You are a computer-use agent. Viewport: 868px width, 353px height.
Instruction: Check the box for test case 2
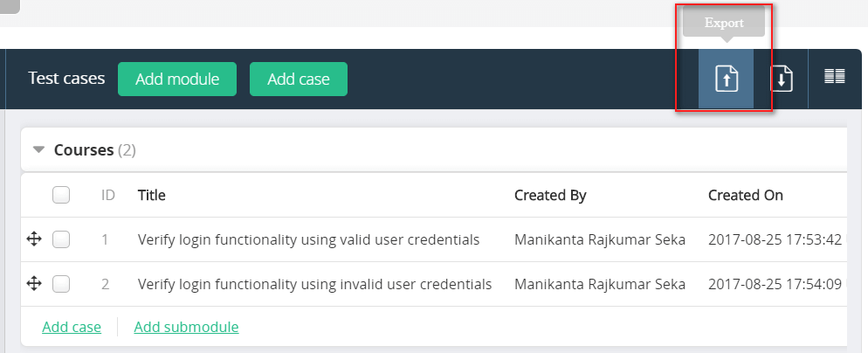tap(61, 284)
